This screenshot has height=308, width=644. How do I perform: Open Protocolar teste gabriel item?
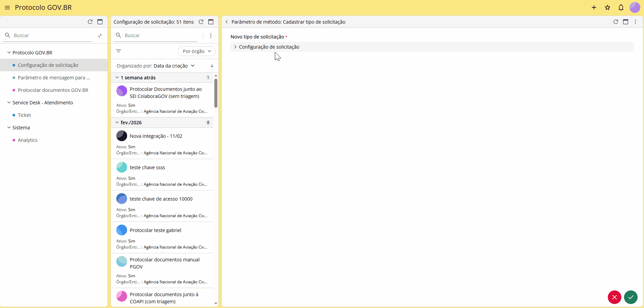click(x=162, y=237)
